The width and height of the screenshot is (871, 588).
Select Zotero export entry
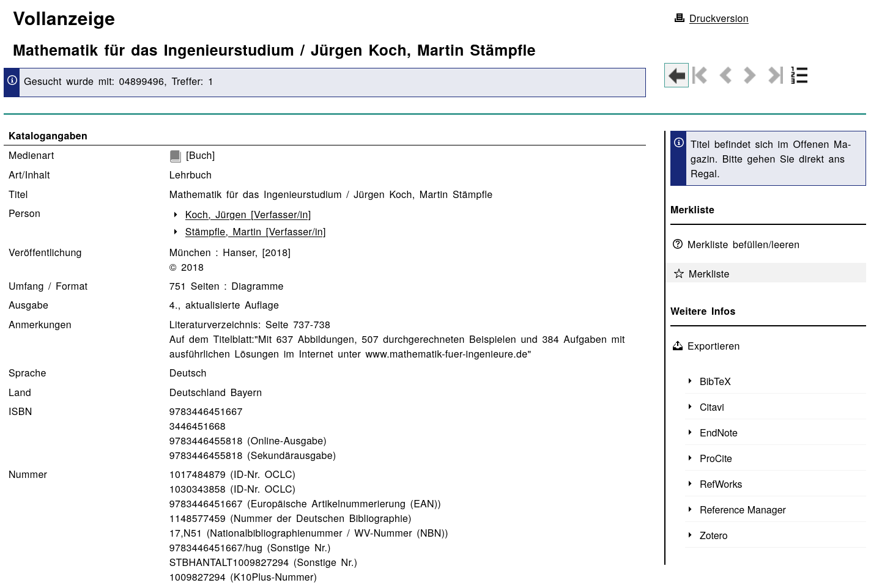[x=713, y=535]
